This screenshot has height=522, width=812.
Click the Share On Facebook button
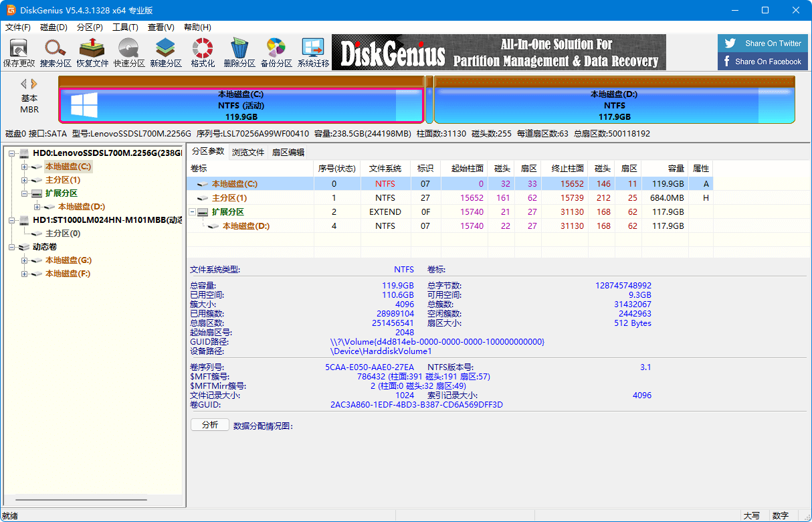click(x=763, y=62)
